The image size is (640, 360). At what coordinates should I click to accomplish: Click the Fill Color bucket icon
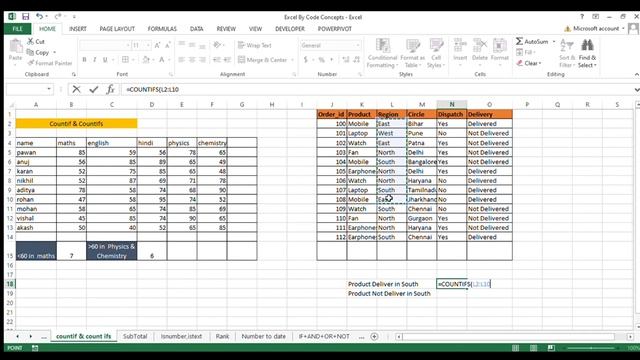[146, 60]
